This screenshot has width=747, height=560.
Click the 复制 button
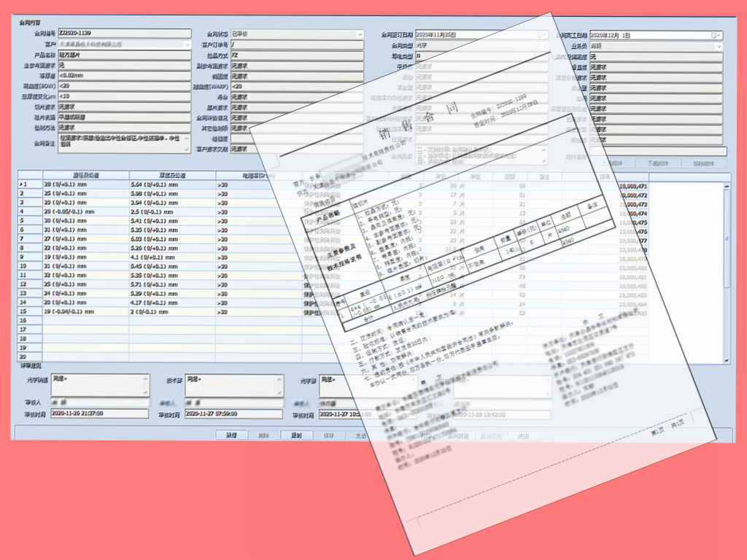coord(296,435)
